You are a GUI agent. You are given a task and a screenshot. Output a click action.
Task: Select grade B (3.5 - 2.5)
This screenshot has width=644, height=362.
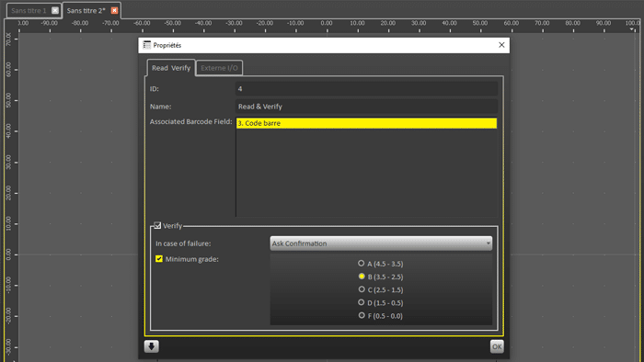[x=361, y=277]
